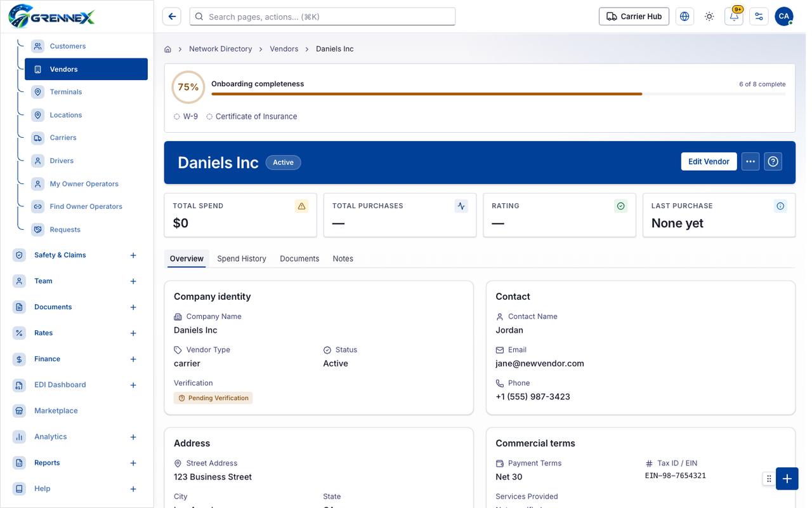Image resolution: width=812 pixels, height=508 pixels.
Task: Click the Certificate of Insurance checklist item
Action: coord(251,116)
